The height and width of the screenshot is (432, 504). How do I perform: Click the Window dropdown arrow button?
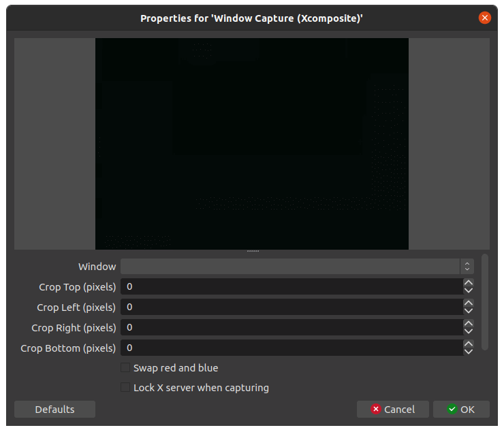pos(467,267)
